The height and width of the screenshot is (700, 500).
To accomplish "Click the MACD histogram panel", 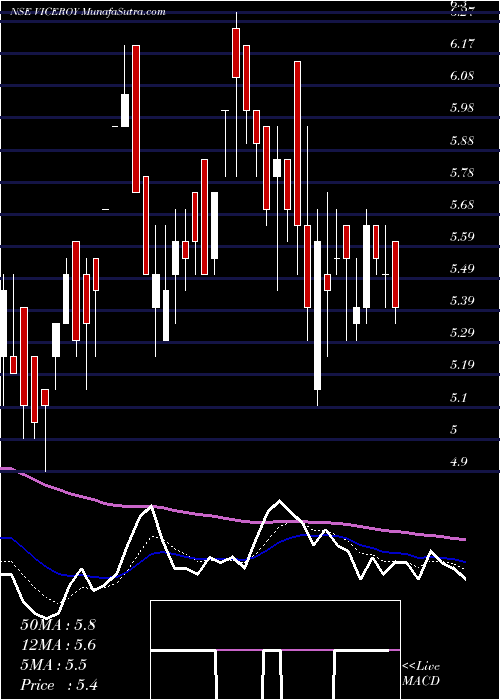I will [275, 650].
